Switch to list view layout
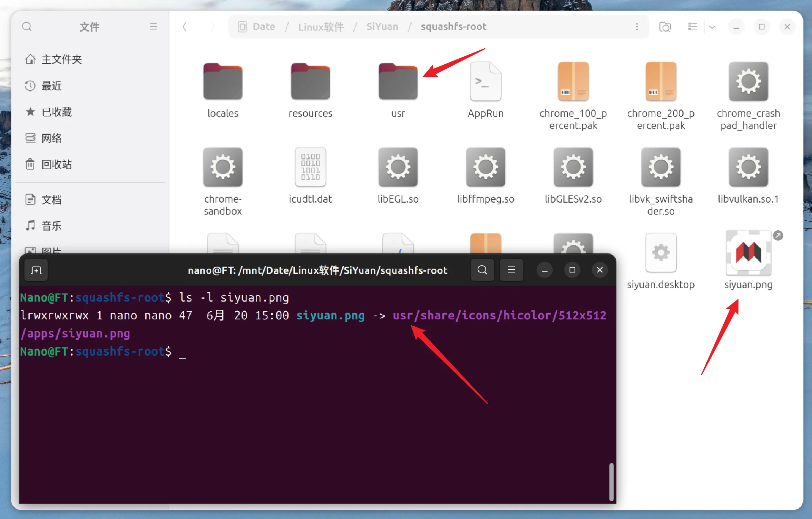812x519 pixels. point(693,27)
